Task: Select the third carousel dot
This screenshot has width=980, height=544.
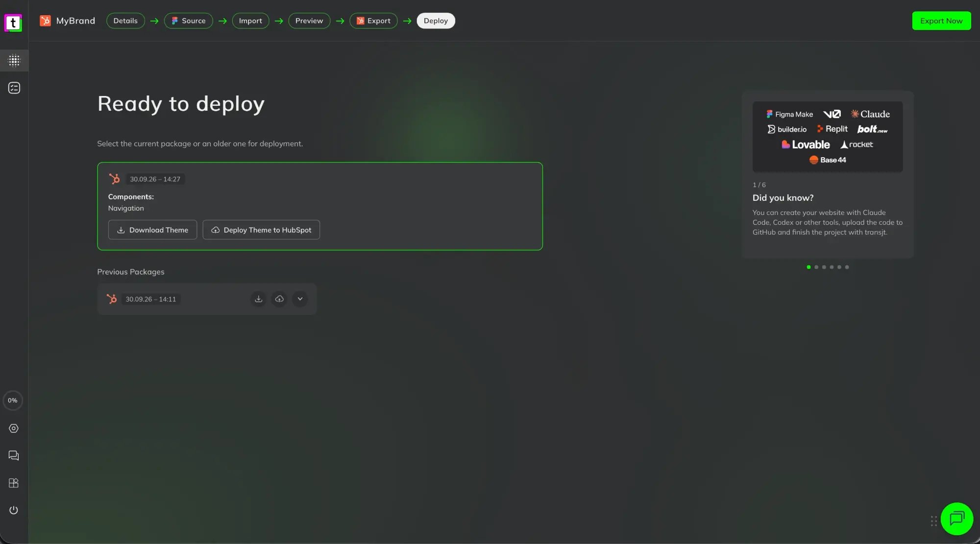Action: [824, 267]
